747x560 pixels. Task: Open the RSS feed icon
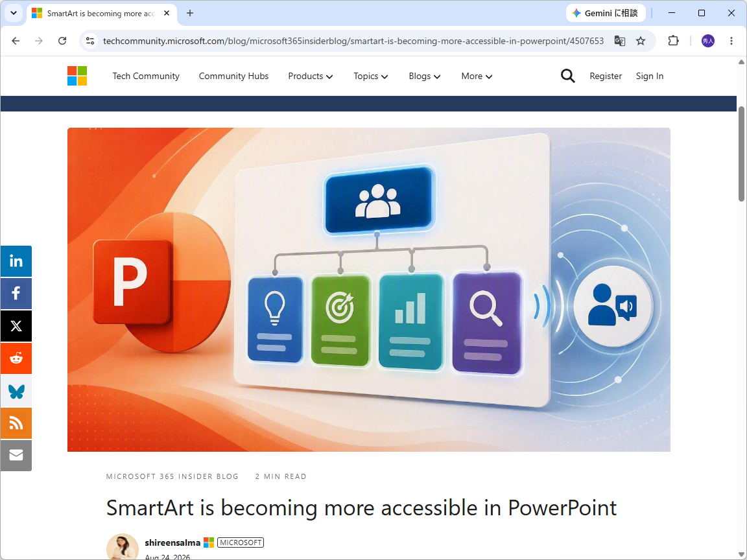pos(16,423)
